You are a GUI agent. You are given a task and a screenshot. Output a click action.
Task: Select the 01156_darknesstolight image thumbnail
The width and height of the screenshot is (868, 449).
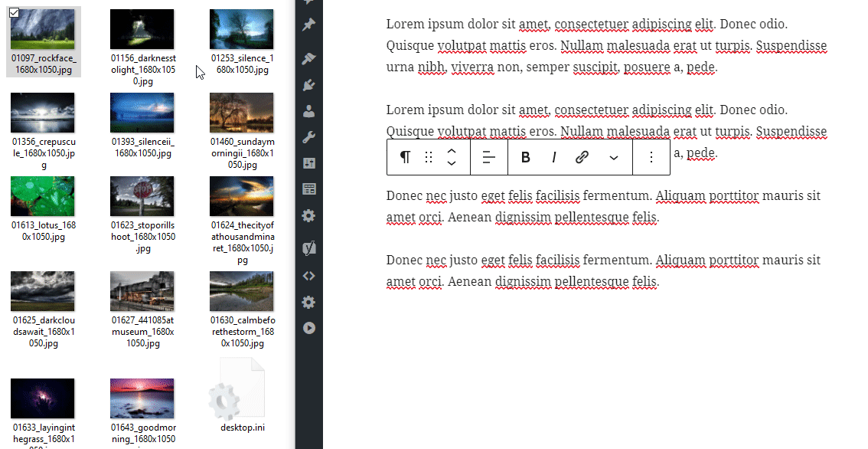[x=142, y=29]
